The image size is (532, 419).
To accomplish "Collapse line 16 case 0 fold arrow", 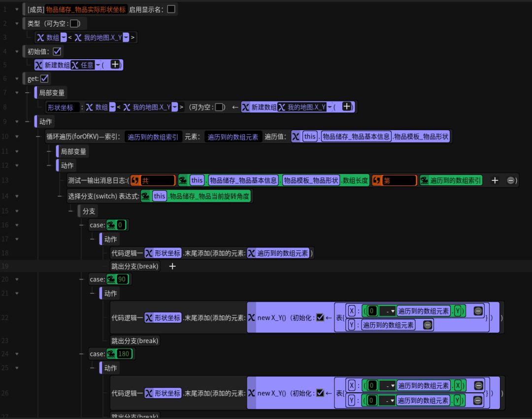I will pos(17,225).
